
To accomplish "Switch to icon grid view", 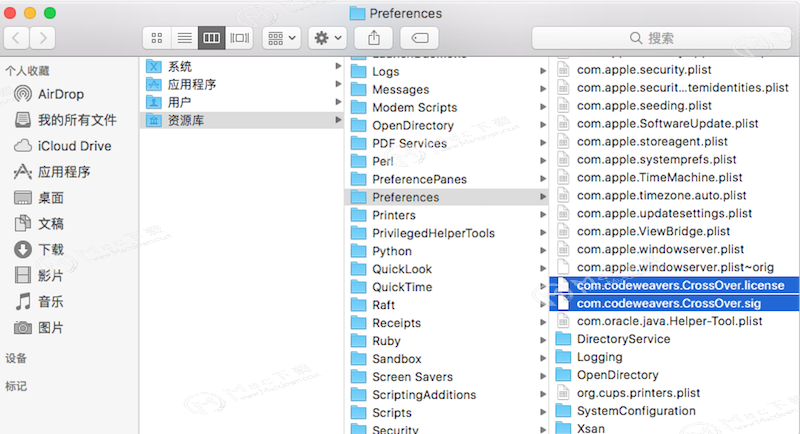I will [x=157, y=38].
